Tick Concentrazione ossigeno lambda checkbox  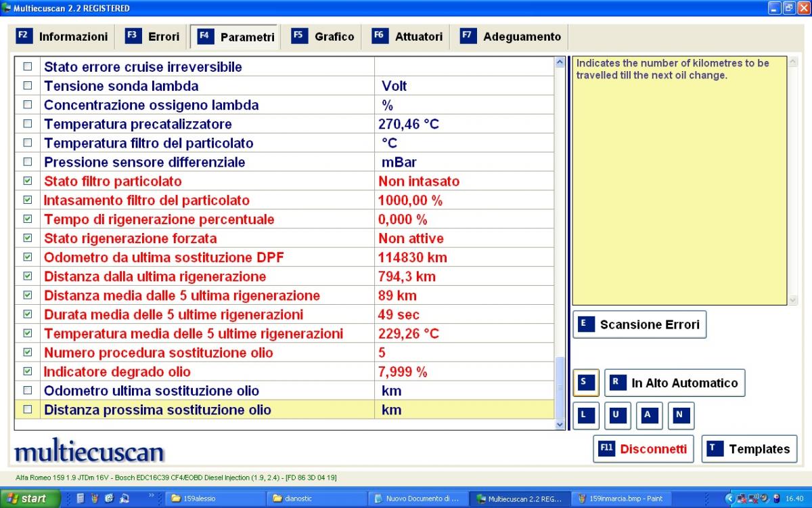click(28, 105)
